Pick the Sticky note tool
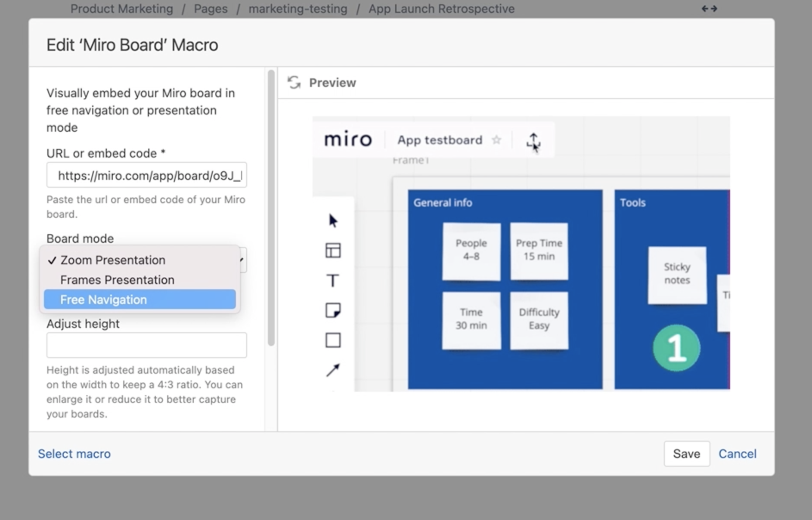The width and height of the screenshot is (812, 520). (332, 310)
